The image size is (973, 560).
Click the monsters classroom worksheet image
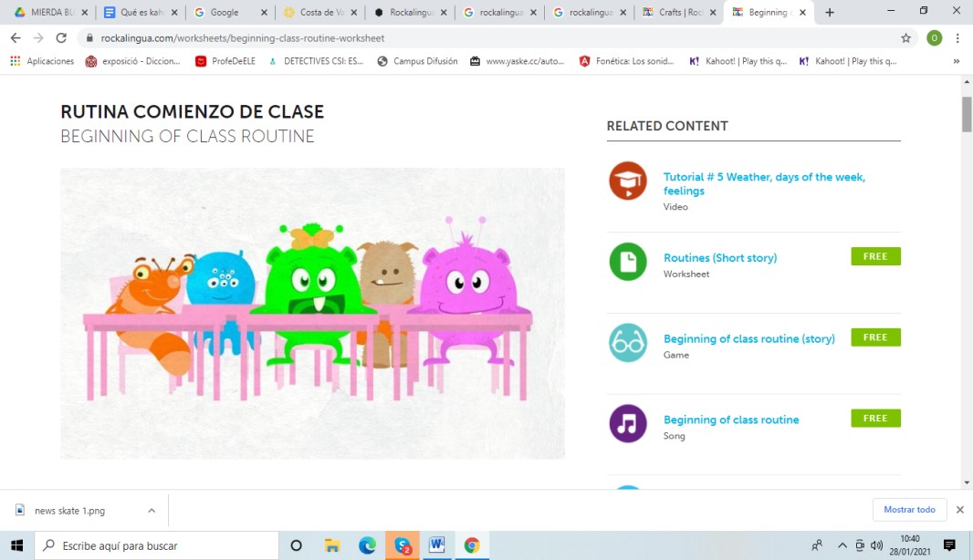click(x=313, y=313)
